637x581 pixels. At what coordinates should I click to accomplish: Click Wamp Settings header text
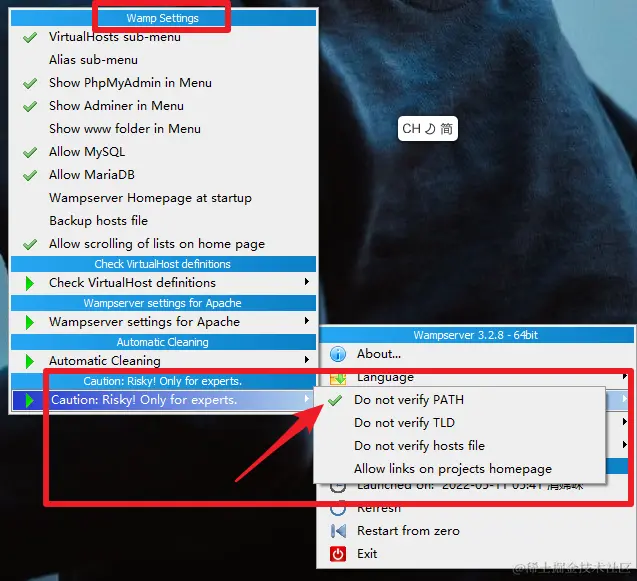(x=162, y=18)
